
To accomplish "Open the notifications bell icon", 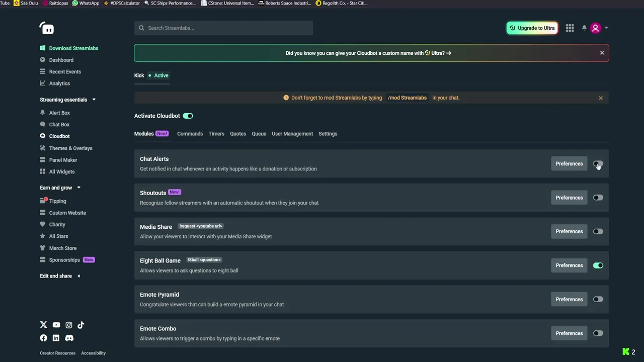I will pos(584,28).
